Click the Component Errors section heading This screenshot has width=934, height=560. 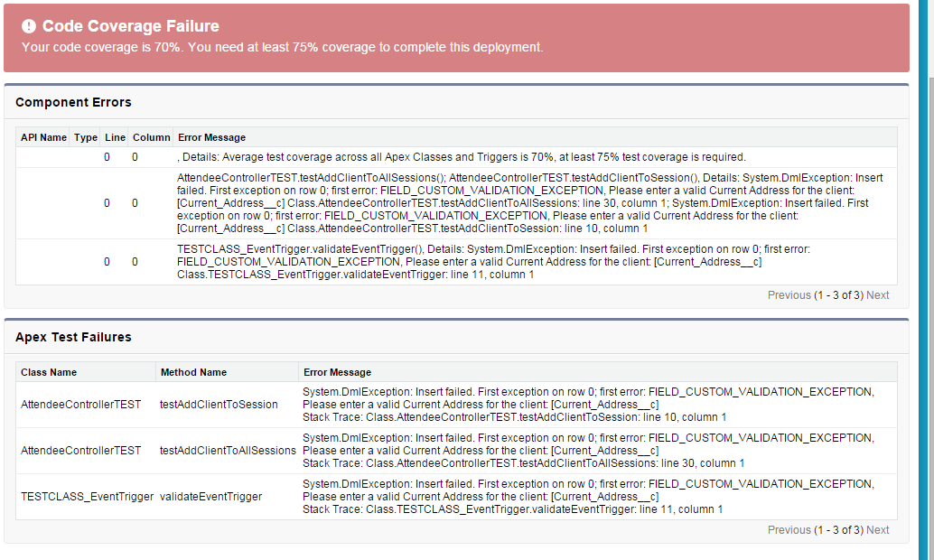point(73,102)
